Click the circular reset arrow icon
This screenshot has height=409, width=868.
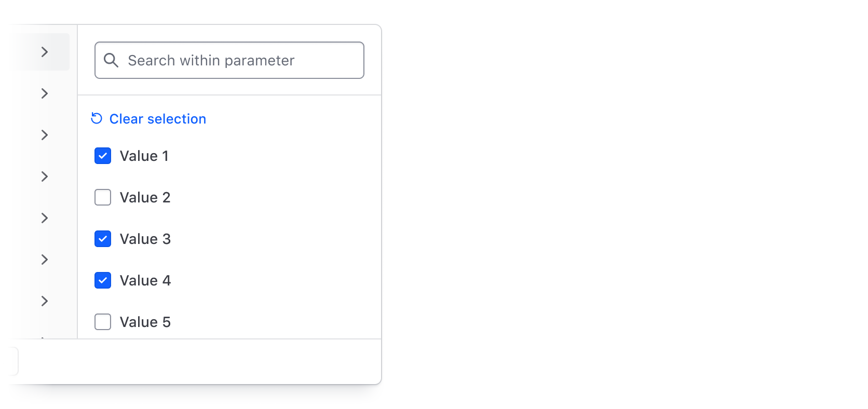click(97, 118)
